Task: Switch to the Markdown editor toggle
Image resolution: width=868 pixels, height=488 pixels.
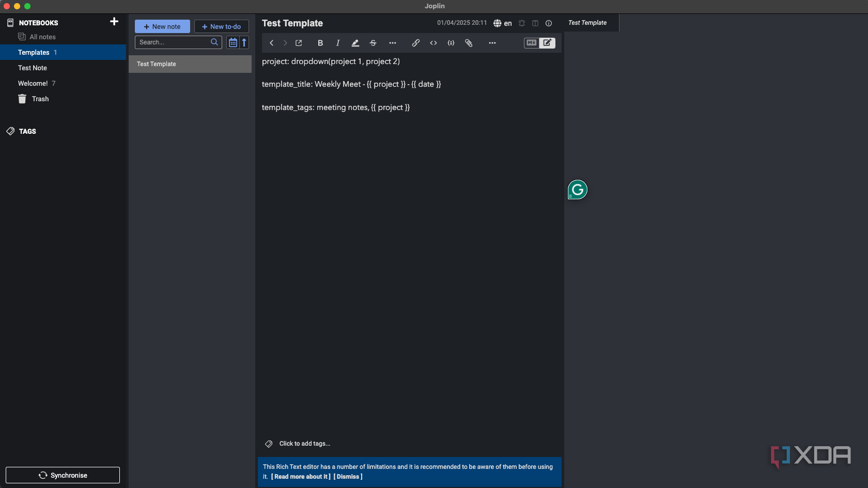Action: (531, 43)
